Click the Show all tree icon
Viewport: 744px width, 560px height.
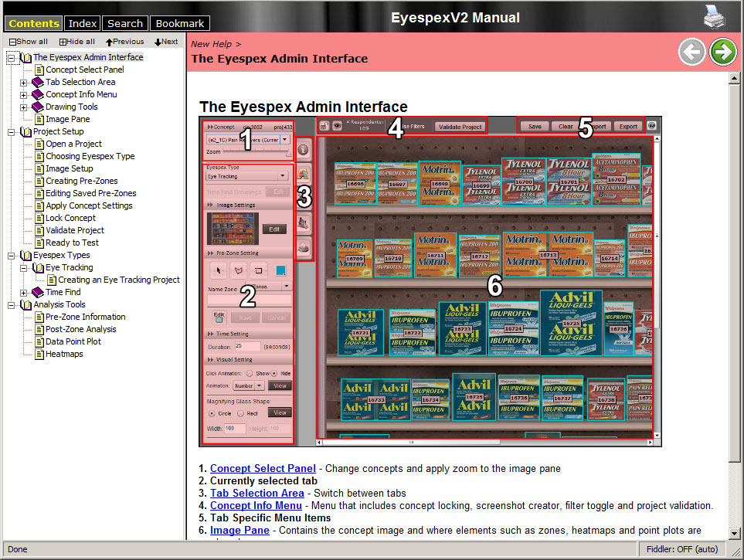click(12, 42)
